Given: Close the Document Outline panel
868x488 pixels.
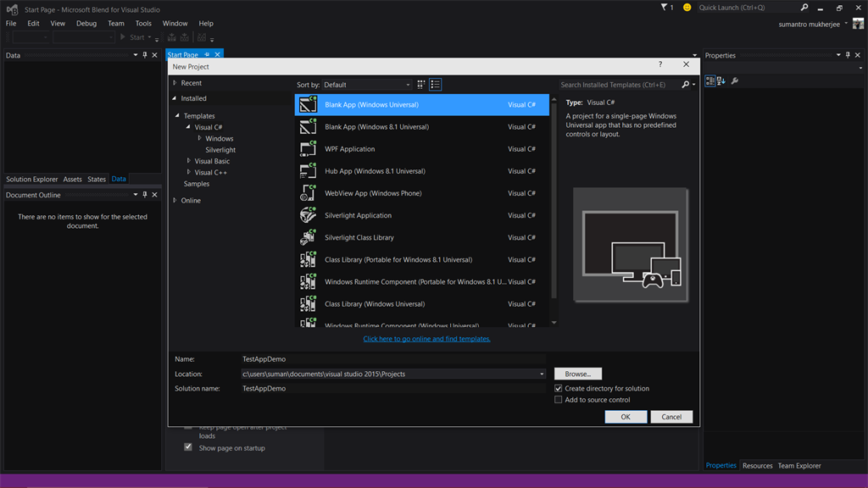Looking at the screenshot, I should pos(155,195).
